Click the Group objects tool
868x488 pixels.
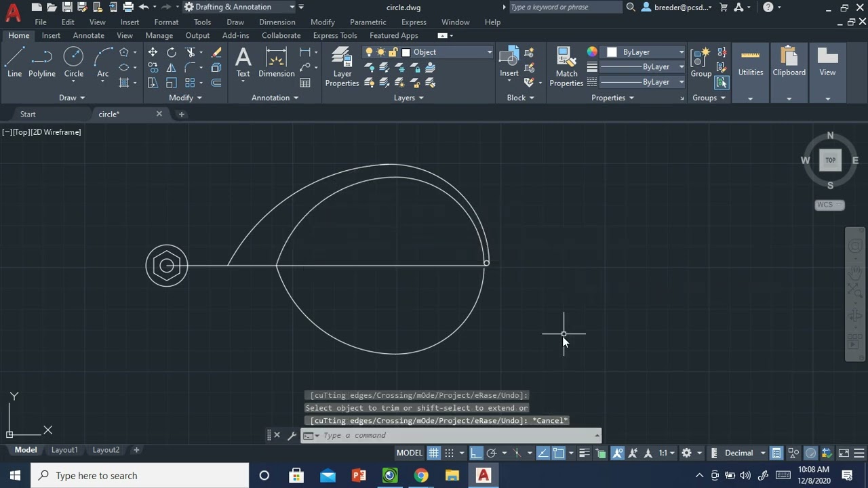click(x=701, y=62)
